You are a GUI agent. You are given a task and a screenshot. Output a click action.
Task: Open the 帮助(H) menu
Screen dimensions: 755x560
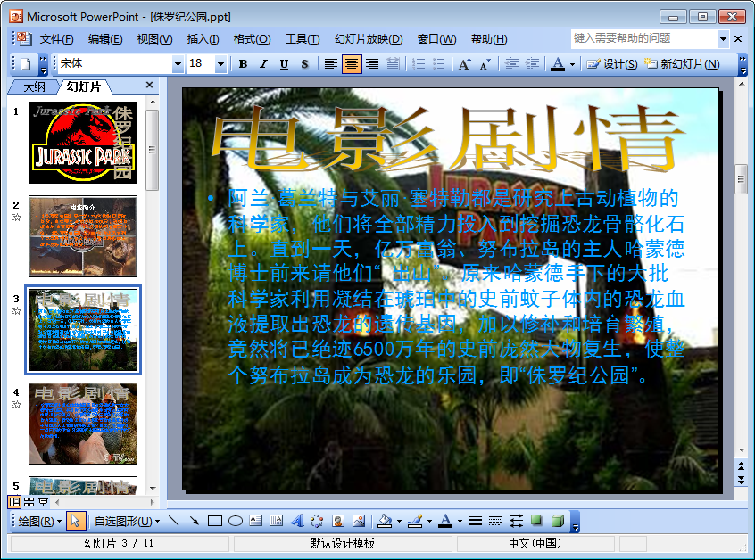click(489, 39)
